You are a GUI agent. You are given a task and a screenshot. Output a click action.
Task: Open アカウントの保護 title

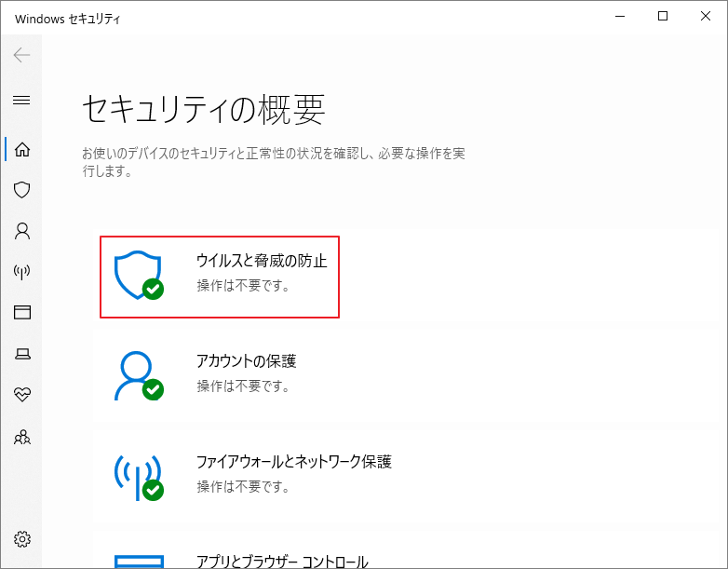246,361
